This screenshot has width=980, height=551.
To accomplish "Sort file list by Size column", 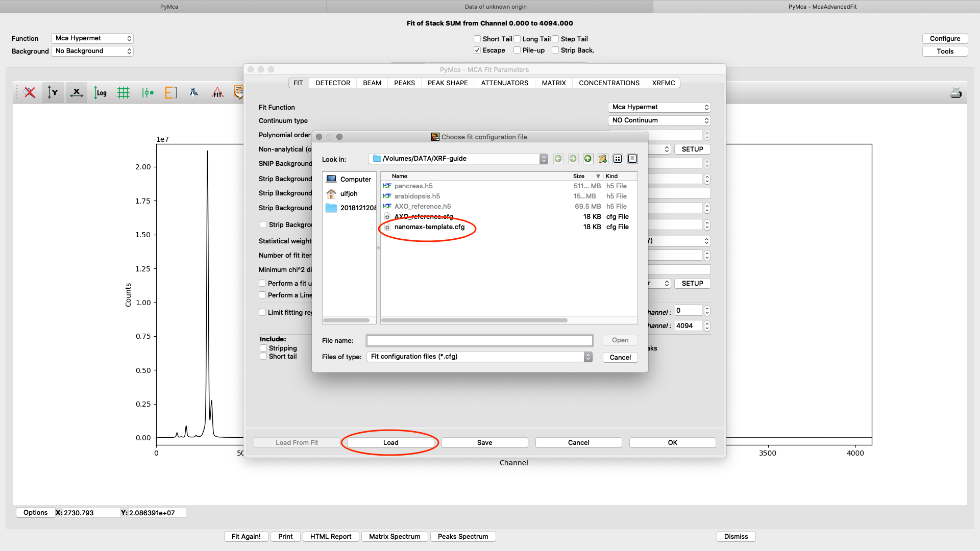I will [x=586, y=176].
